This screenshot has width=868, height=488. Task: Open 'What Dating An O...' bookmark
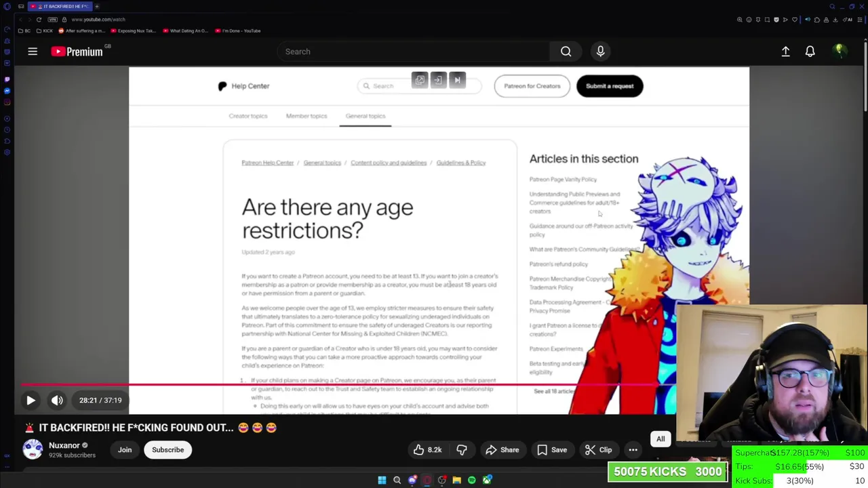coord(185,30)
